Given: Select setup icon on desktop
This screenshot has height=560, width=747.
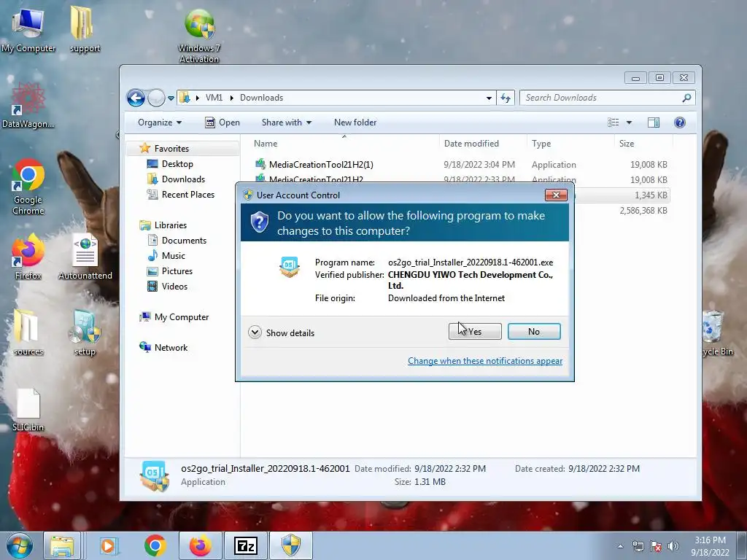Looking at the screenshot, I should pyautogui.click(x=85, y=332).
